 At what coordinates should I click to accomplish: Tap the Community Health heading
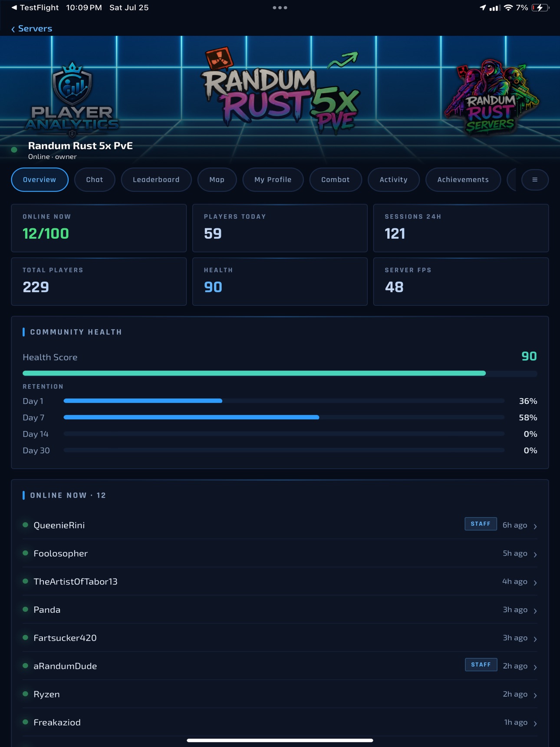click(76, 332)
